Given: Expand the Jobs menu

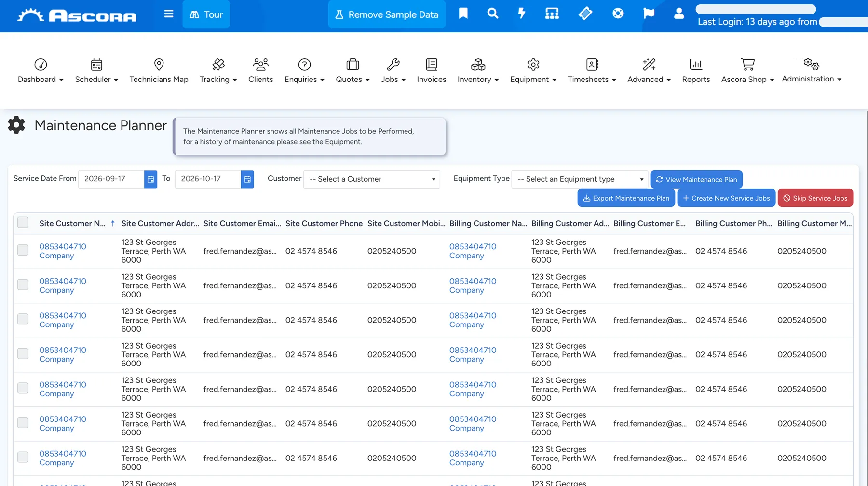Looking at the screenshot, I should click(393, 70).
